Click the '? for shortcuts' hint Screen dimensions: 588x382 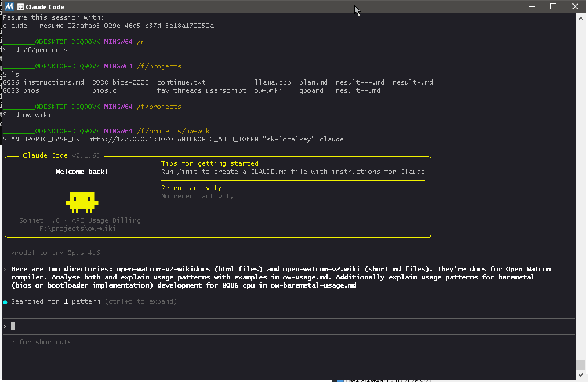pos(41,342)
